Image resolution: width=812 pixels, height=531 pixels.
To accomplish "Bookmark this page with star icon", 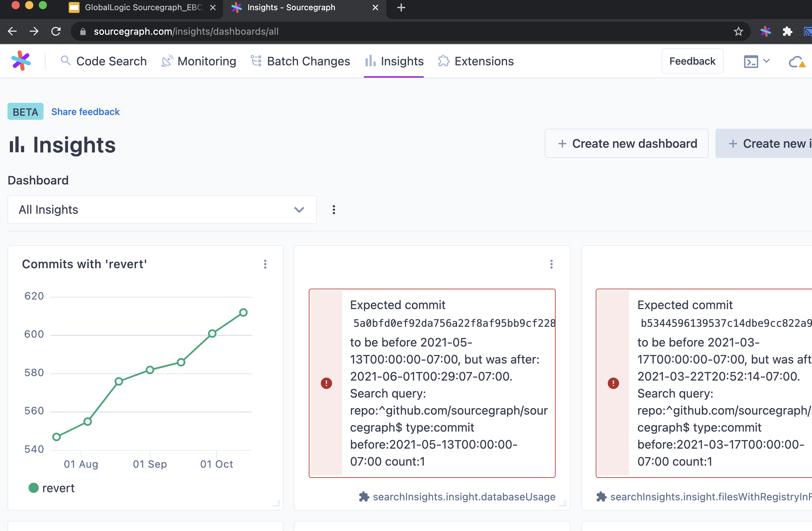I will click(x=738, y=31).
